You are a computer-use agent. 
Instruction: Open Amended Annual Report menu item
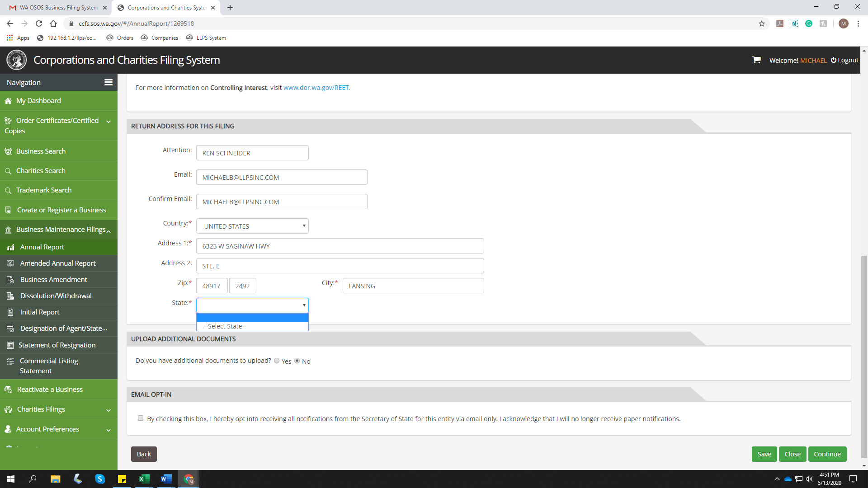pos(58,263)
